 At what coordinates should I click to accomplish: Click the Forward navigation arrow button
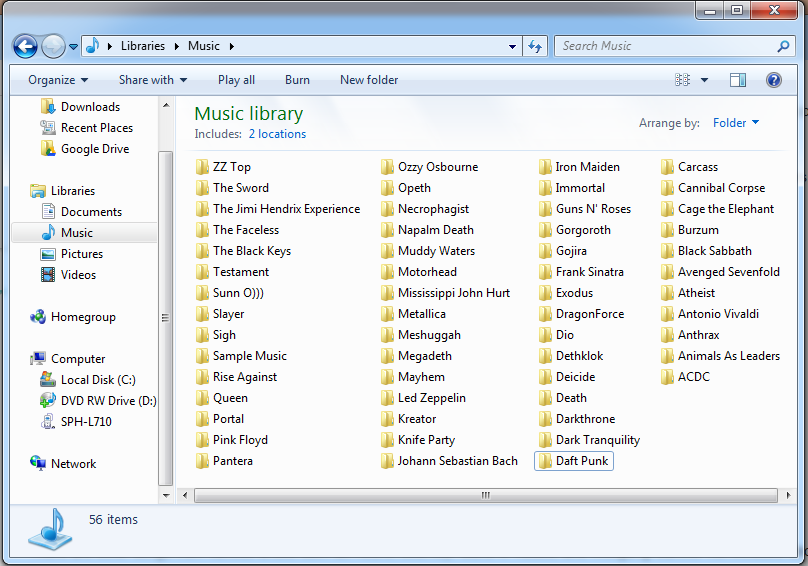point(53,46)
